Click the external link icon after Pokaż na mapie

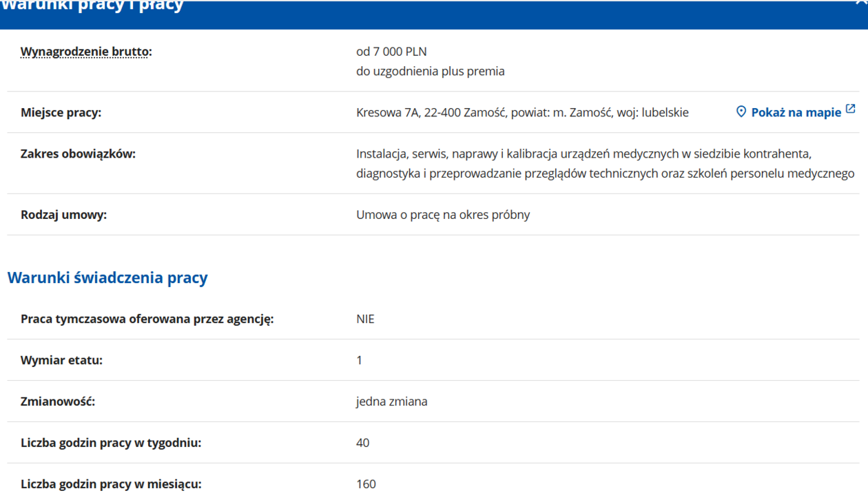click(x=850, y=109)
